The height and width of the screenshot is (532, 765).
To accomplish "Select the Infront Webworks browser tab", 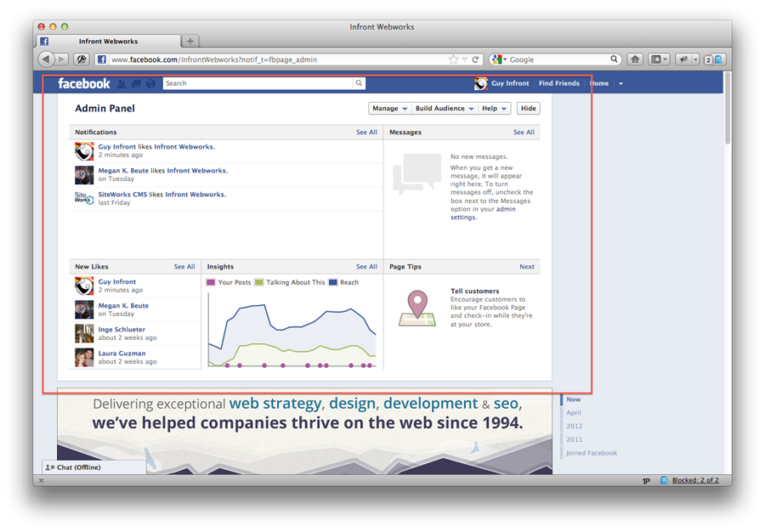I will (108, 42).
